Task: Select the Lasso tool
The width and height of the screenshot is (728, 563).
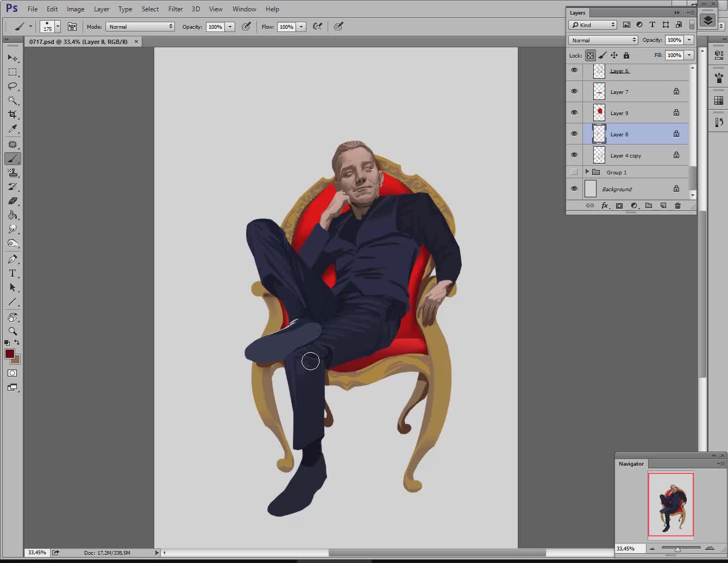Action: coord(12,86)
